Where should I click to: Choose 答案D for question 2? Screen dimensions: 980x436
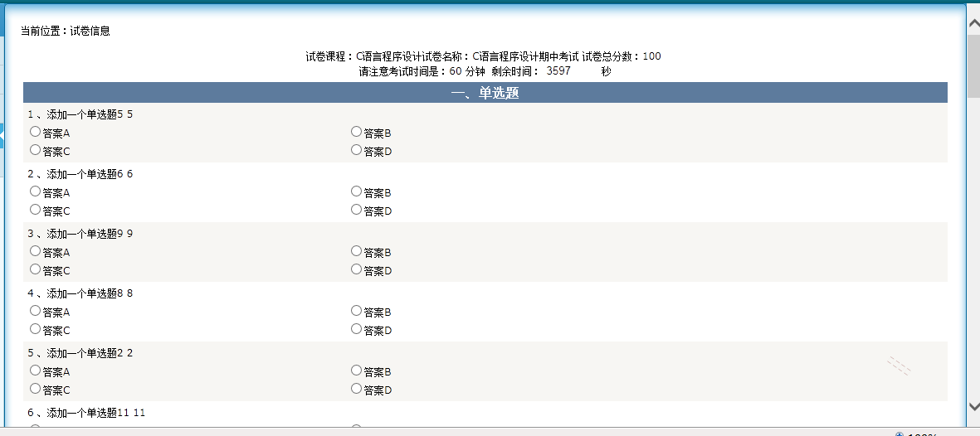[x=356, y=209]
